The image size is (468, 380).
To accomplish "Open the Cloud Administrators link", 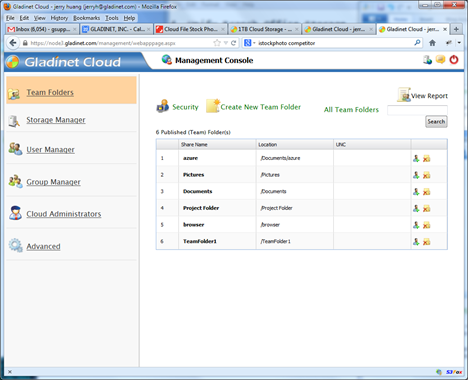I will click(64, 214).
